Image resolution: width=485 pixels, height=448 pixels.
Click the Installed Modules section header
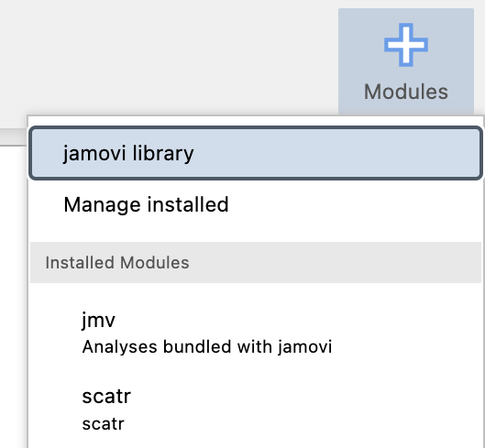tap(256, 263)
